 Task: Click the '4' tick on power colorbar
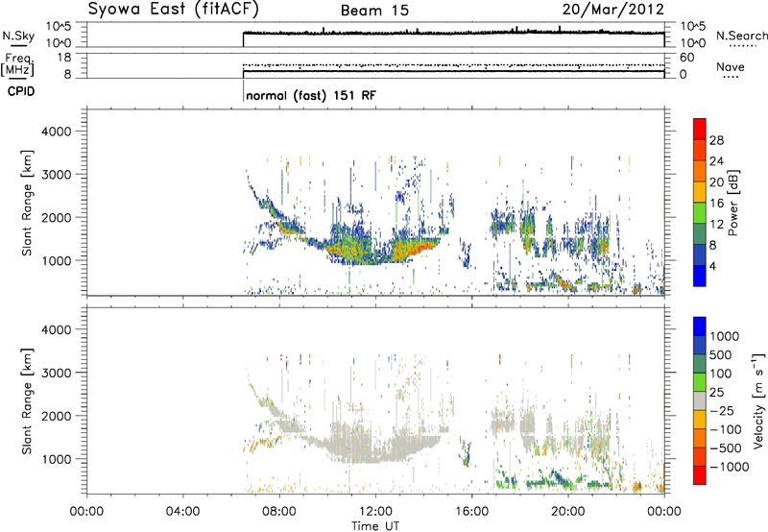click(x=712, y=266)
